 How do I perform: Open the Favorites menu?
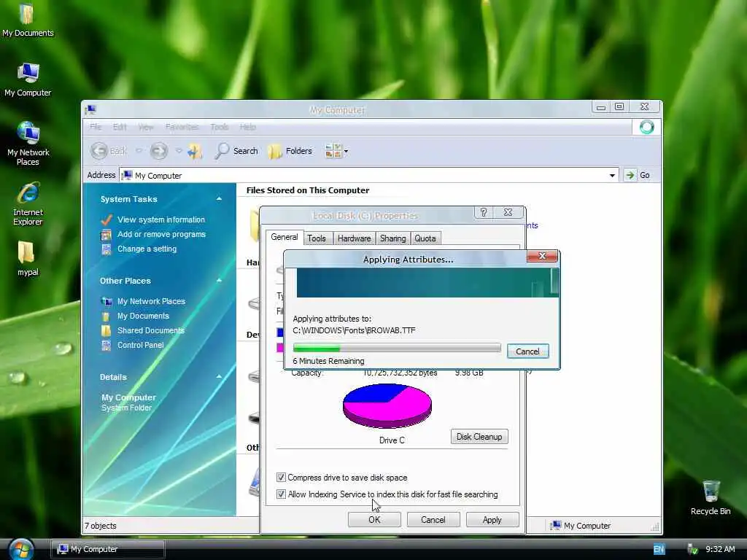click(x=182, y=127)
